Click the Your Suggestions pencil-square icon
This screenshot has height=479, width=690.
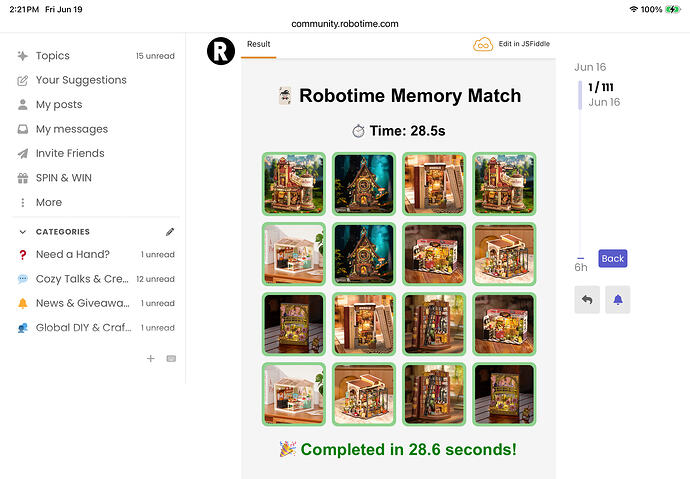pyautogui.click(x=22, y=80)
